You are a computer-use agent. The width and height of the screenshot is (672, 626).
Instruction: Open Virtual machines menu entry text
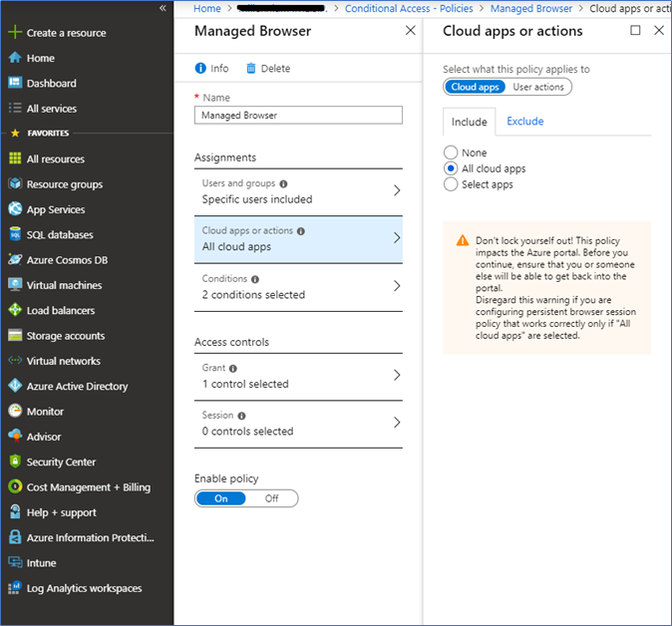[64, 285]
